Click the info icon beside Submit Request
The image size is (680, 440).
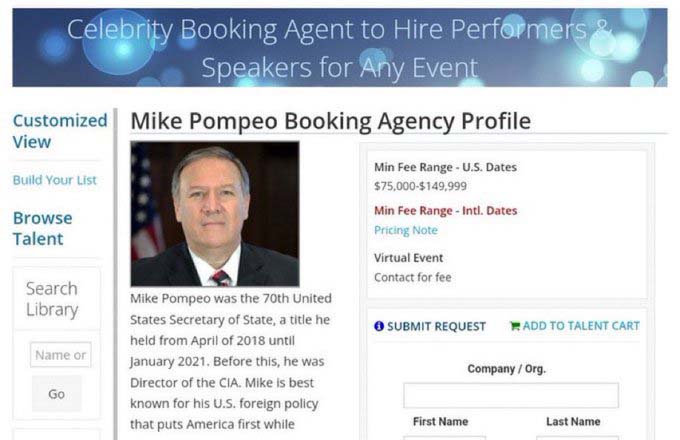(379, 326)
